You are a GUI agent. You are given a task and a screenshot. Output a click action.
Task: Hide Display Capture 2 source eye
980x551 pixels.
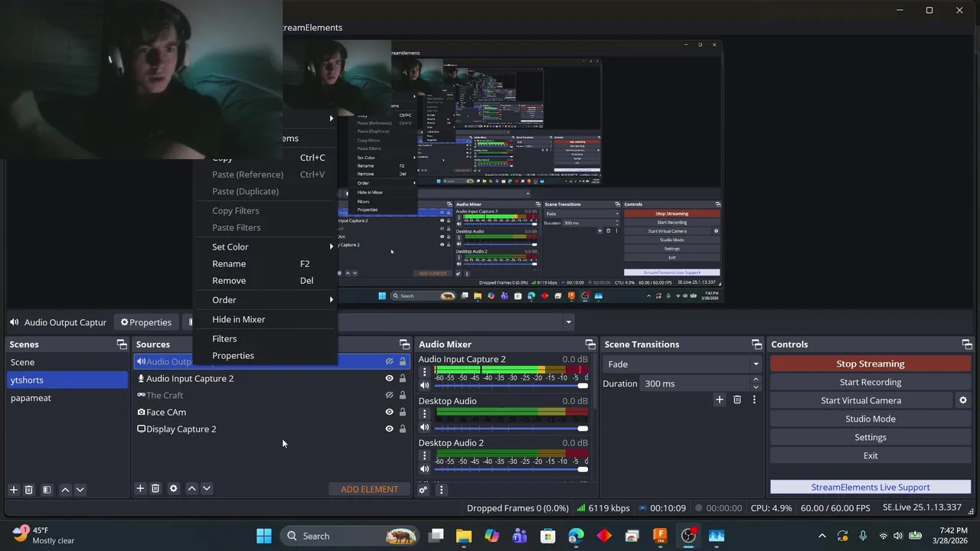[x=389, y=429]
